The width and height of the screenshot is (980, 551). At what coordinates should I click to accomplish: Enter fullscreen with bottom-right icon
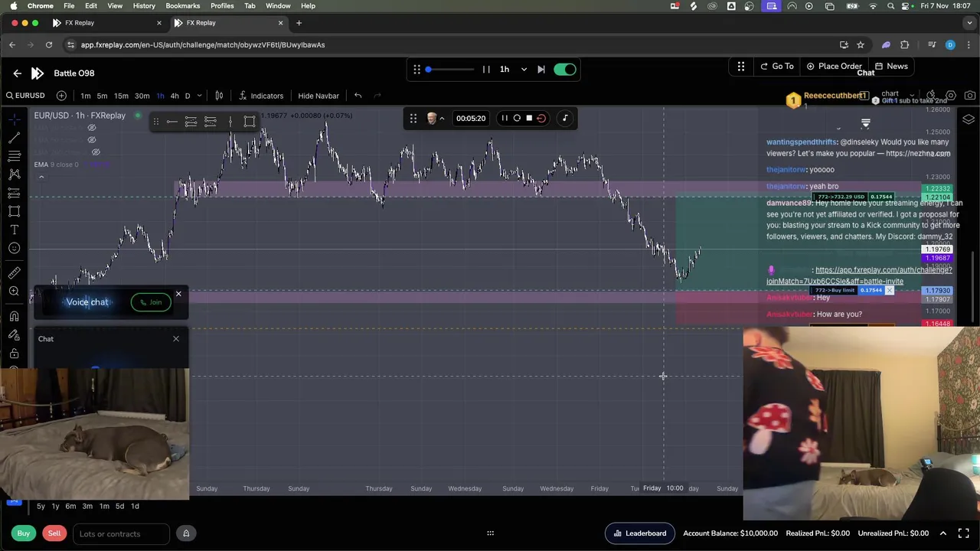pyautogui.click(x=964, y=533)
